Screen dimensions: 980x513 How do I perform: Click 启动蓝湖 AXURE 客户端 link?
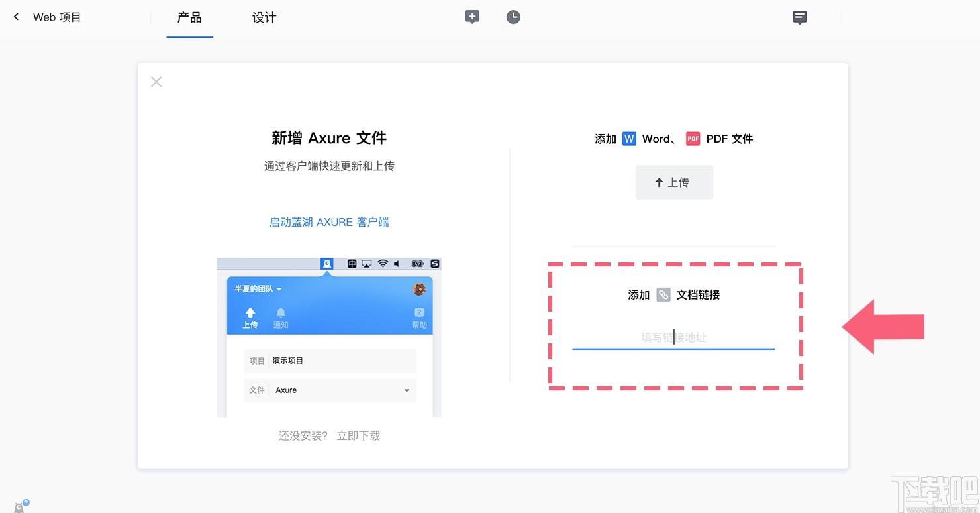point(329,222)
